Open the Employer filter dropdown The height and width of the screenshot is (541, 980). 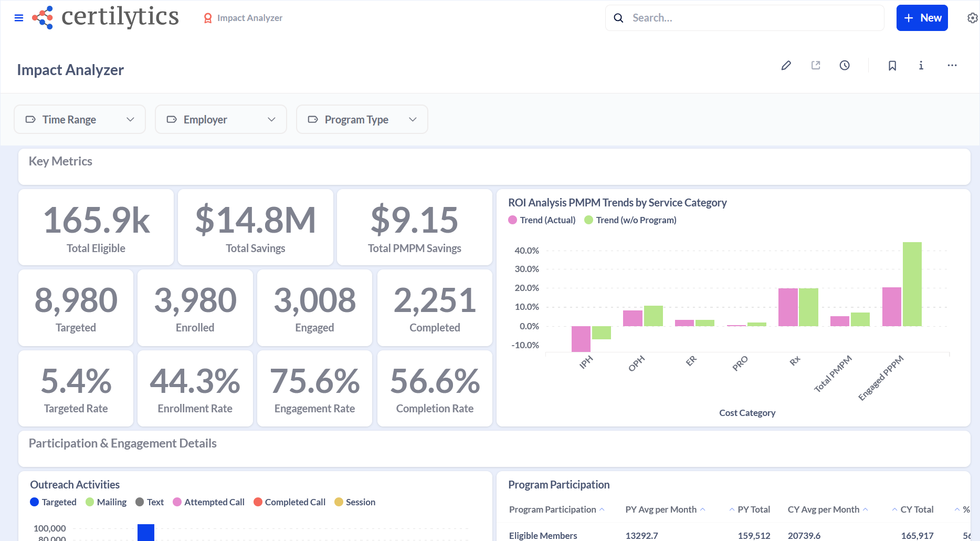220,119
